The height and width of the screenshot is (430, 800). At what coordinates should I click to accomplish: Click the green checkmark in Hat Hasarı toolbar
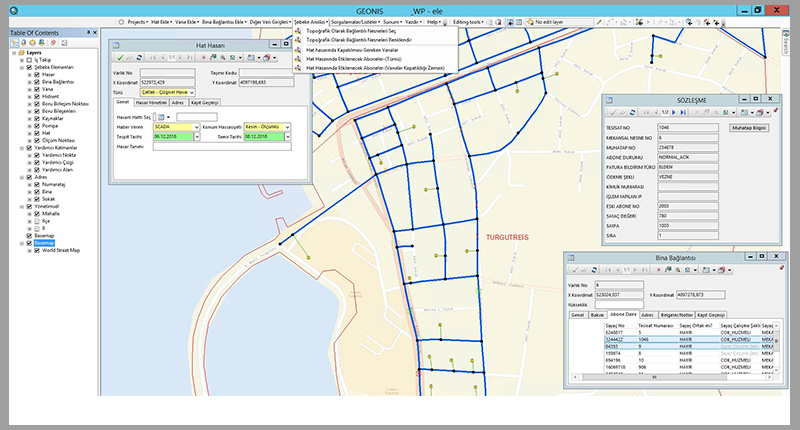click(120, 58)
